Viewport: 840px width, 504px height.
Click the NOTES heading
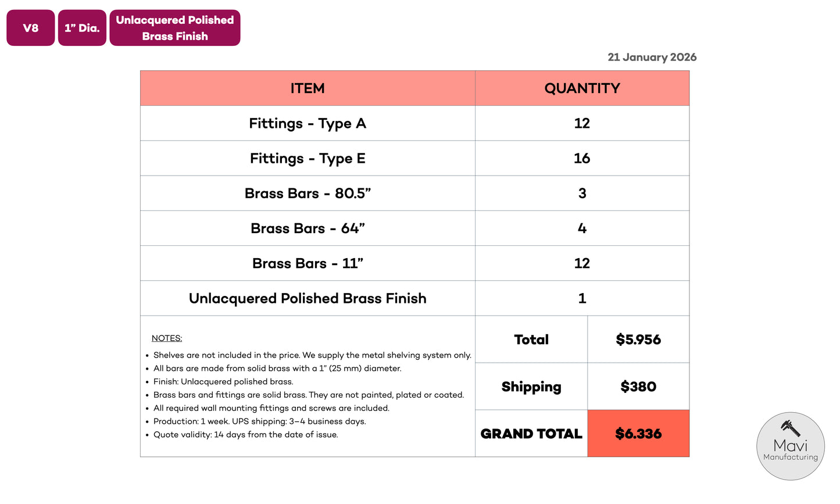167,338
